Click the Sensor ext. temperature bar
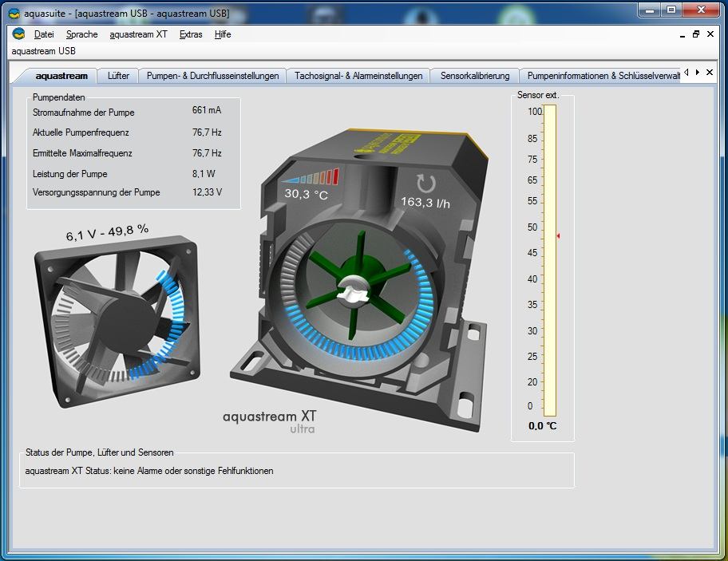Screen dimensions: 728x561 (x=550, y=260)
